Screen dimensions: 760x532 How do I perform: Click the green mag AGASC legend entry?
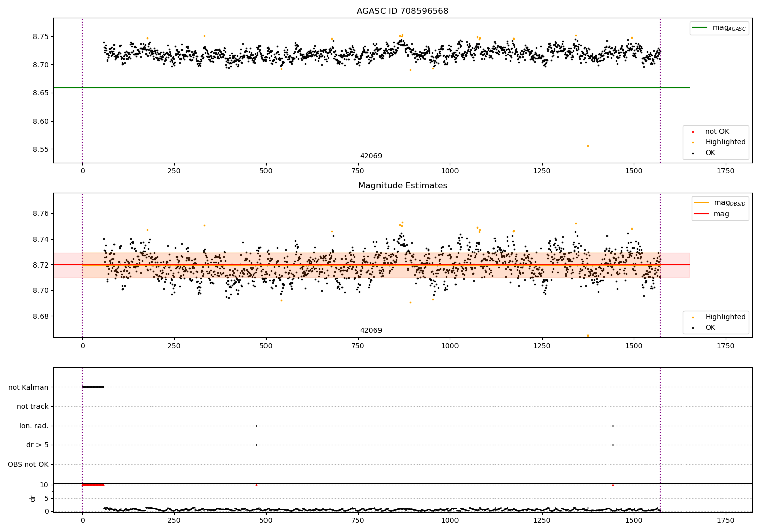[x=719, y=28]
